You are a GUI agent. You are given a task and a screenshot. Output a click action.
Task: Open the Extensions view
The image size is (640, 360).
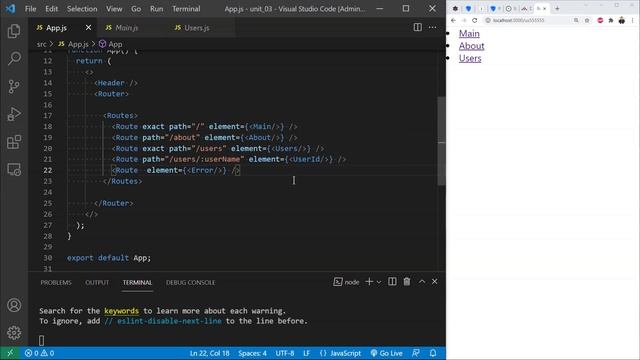click(14, 142)
